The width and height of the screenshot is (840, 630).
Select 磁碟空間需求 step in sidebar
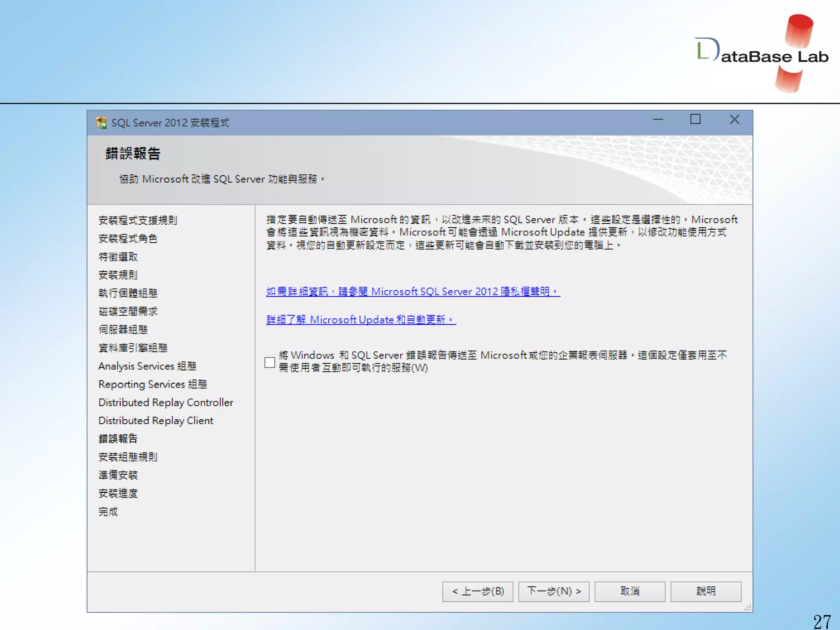tap(128, 311)
